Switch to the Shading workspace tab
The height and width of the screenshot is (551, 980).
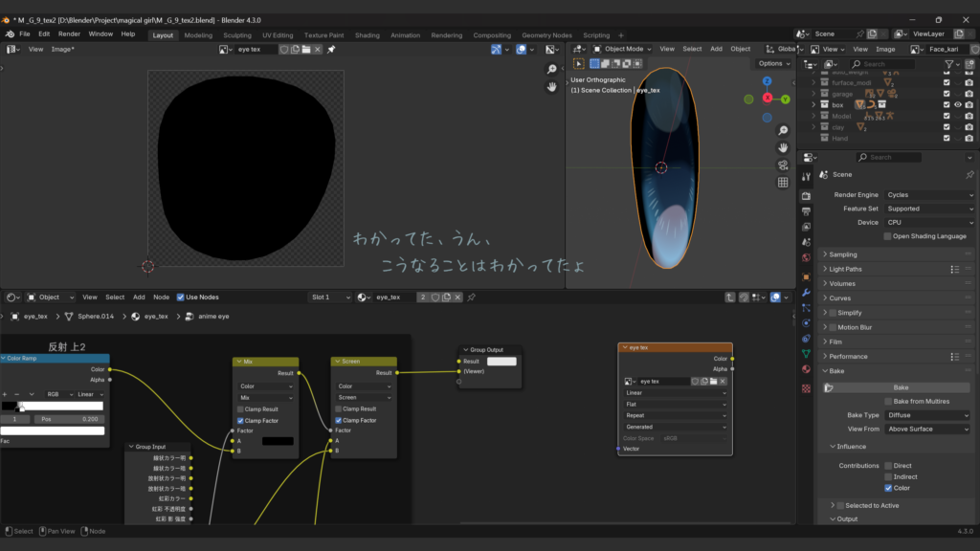tap(367, 35)
